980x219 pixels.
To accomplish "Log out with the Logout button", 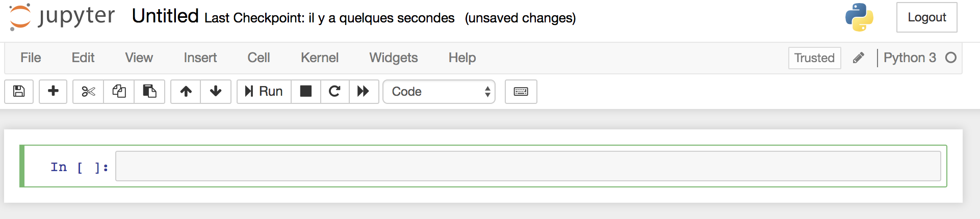I will click(x=926, y=17).
